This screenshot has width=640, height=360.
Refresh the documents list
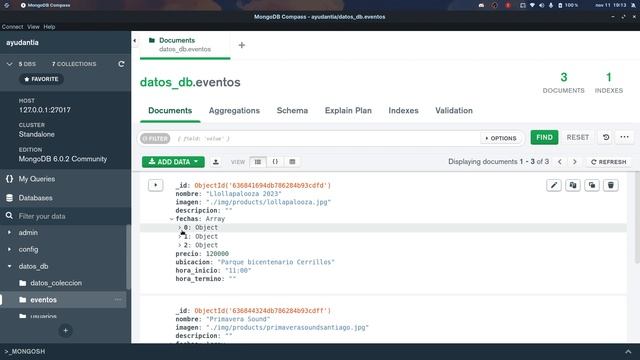point(609,162)
